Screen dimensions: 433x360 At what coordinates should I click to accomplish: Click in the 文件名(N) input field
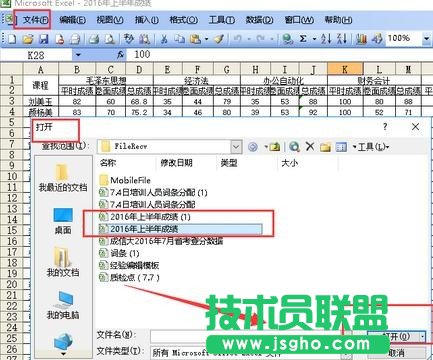(250, 336)
